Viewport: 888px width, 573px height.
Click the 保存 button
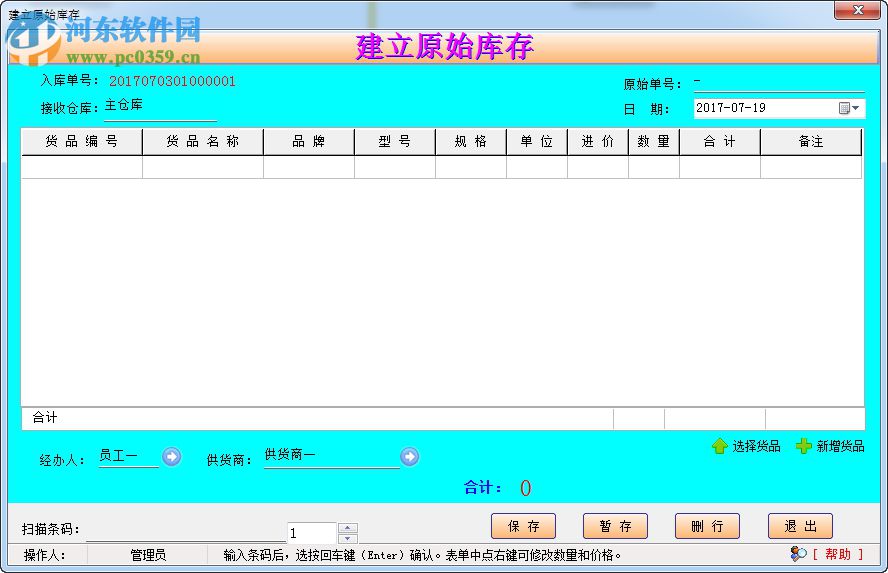coord(523,526)
